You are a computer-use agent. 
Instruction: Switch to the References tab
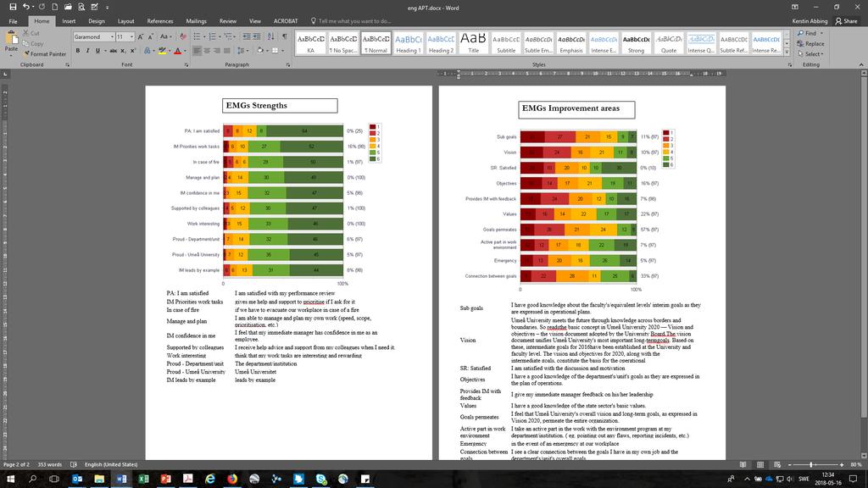[x=160, y=21]
